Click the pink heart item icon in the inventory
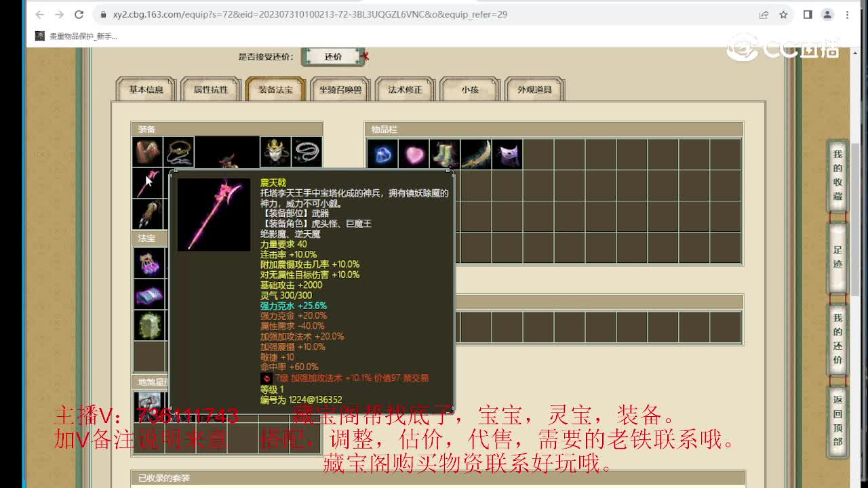 (414, 155)
